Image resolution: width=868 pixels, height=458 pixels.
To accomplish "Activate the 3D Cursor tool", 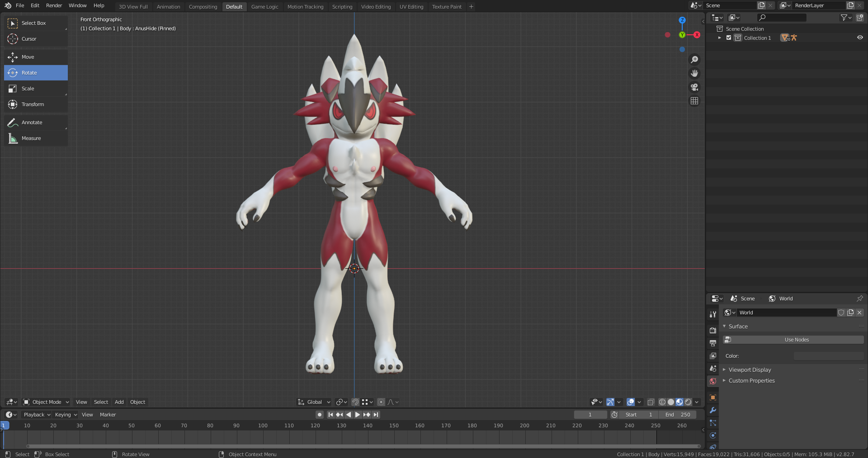I will [x=36, y=39].
